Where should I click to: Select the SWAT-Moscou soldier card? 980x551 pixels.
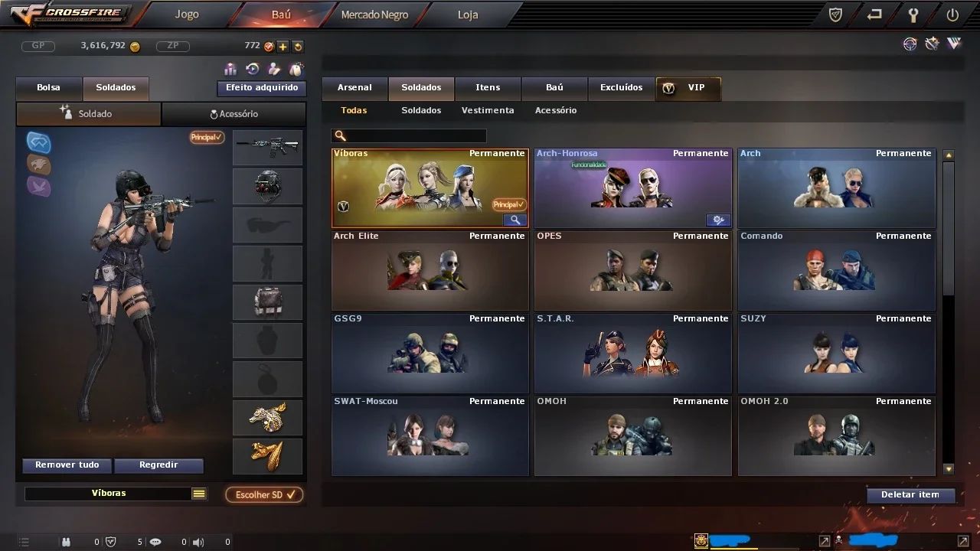(430, 435)
